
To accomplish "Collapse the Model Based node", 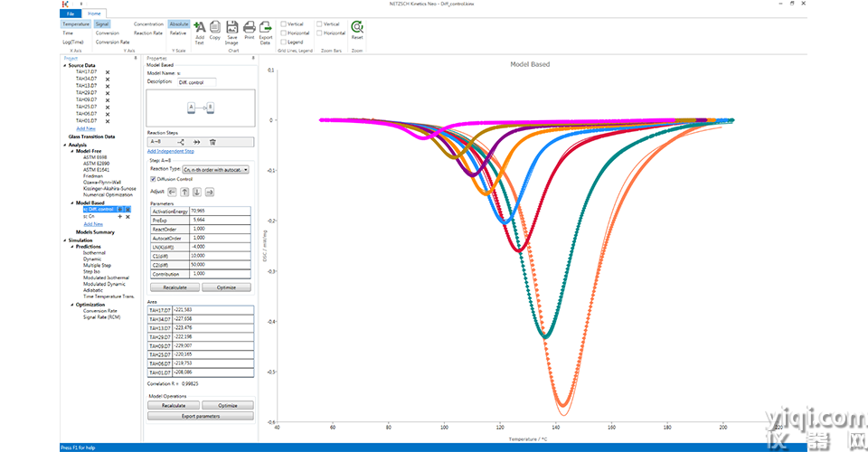I will point(72,203).
